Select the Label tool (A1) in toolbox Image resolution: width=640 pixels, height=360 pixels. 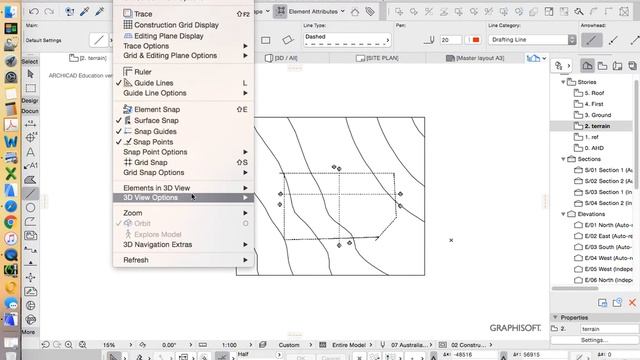pos(30,166)
